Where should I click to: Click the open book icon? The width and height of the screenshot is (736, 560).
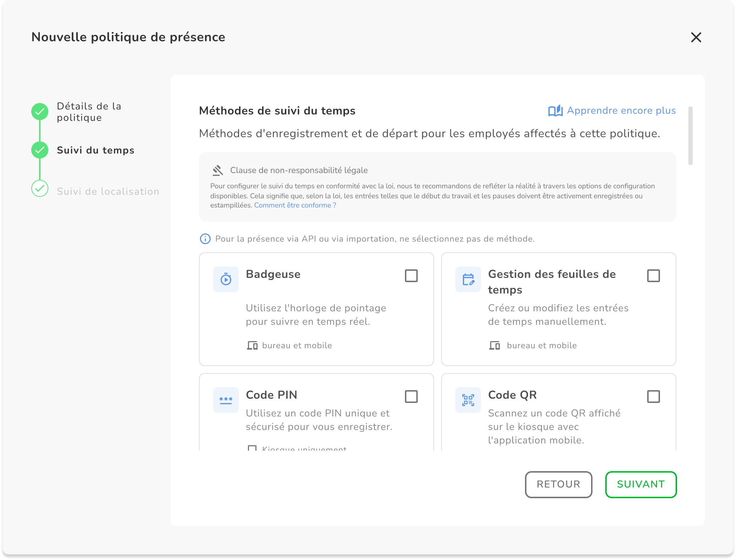[555, 111]
